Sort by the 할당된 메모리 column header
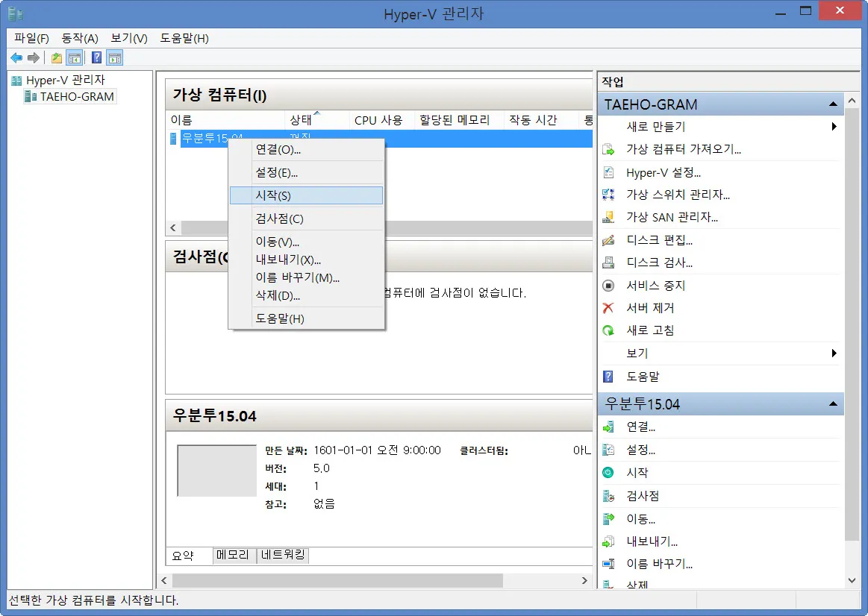 coord(459,120)
